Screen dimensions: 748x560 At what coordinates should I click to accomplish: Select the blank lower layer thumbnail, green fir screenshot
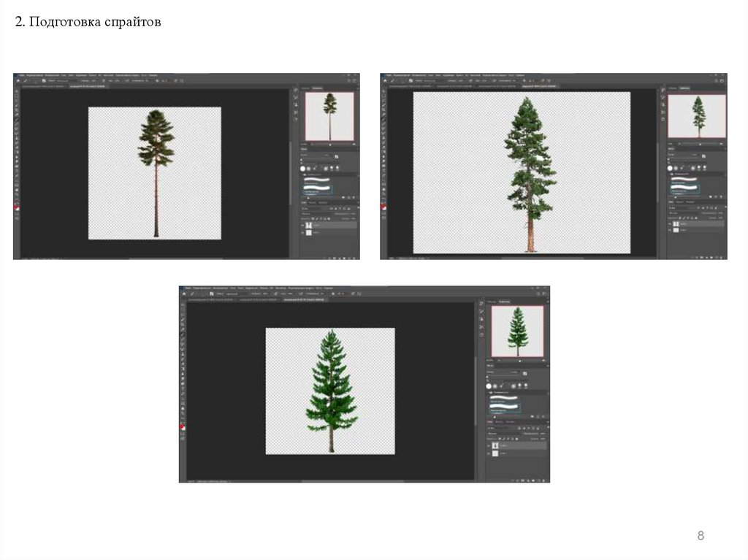click(495, 453)
